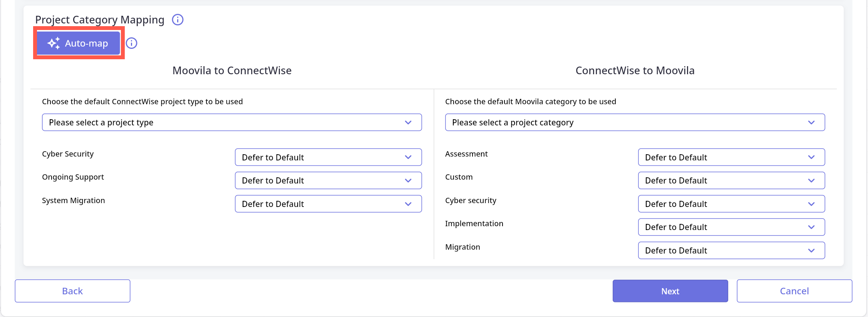This screenshot has width=868, height=317.
Task: Open Migration category mapping dropdown
Action: pyautogui.click(x=731, y=250)
